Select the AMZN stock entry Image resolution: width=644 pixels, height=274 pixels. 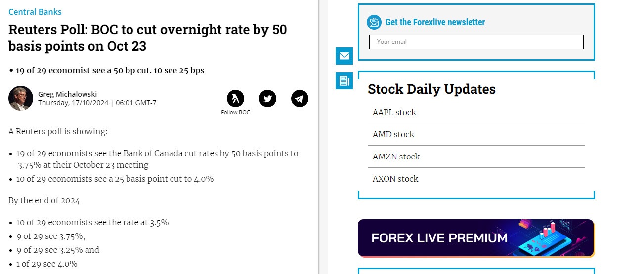click(x=396, y=157)
